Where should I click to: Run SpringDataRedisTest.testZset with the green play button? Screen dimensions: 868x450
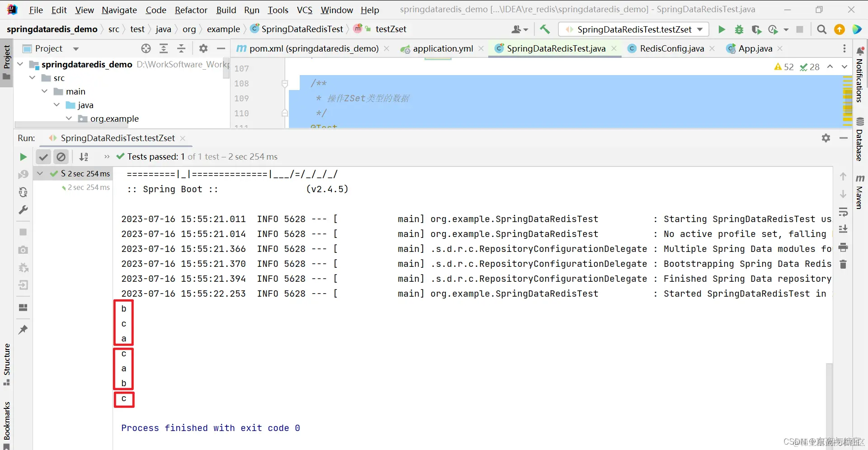click(722, 29)
